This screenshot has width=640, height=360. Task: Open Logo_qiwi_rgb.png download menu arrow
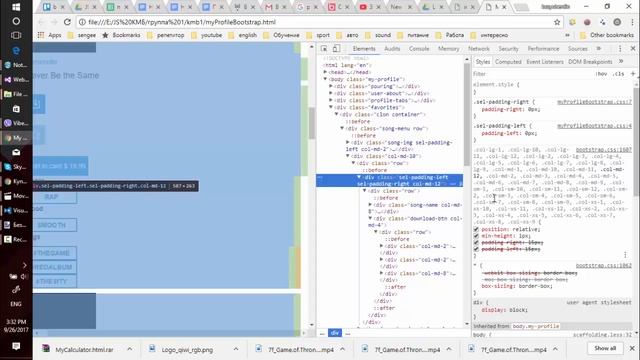click(236, 349)
